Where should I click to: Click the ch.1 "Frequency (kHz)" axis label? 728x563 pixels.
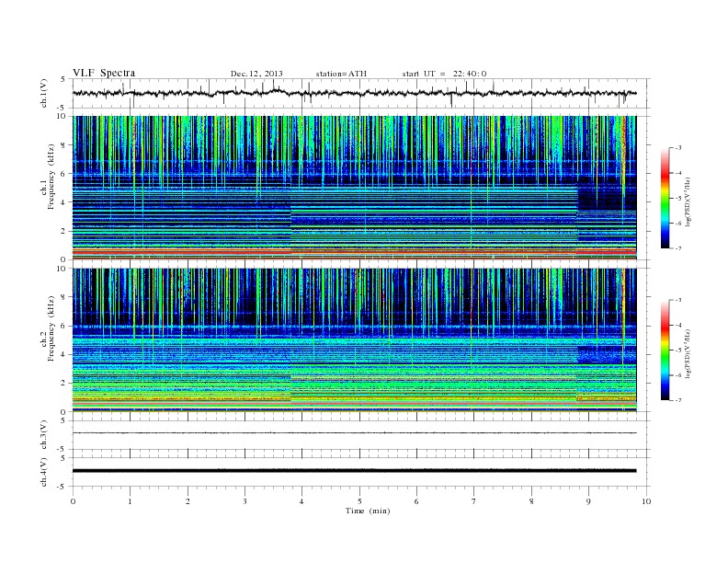pyautogui.click(x=51, y=177)
